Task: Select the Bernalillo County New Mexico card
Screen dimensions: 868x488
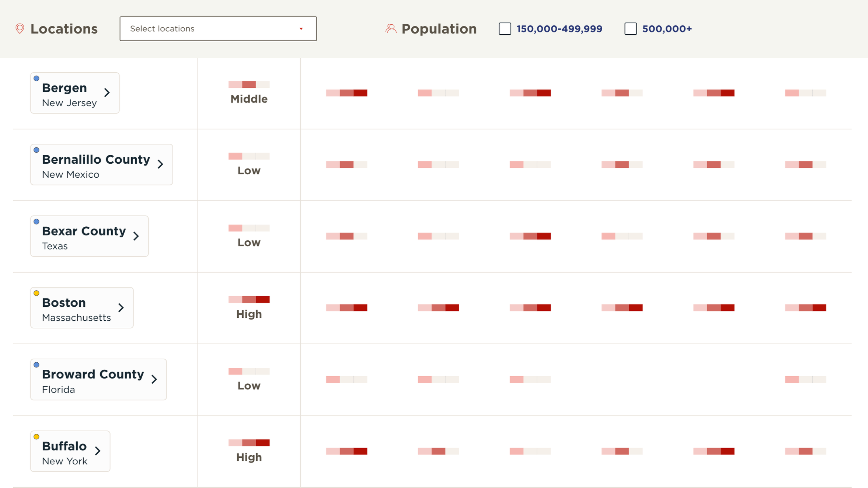Action: click(x=102, y=164)
